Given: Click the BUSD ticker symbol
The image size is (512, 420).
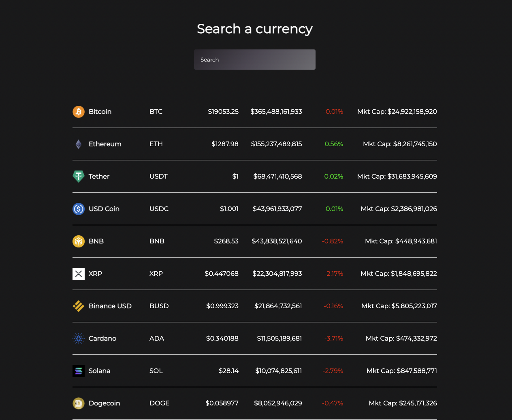Looking at the screenshot, I should (159, 306).
